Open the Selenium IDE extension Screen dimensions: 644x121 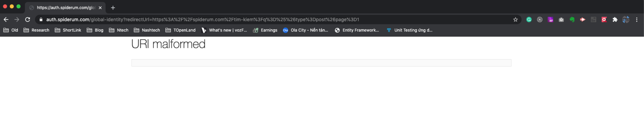(x=593, y=19)
